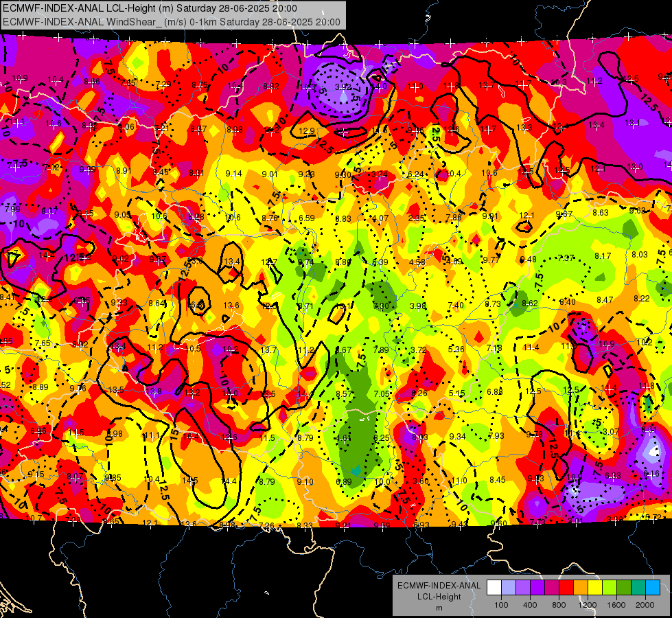The image size is (672, 618).
Task: Click the 6.89 shear value on the map
Action: point(344,481)
